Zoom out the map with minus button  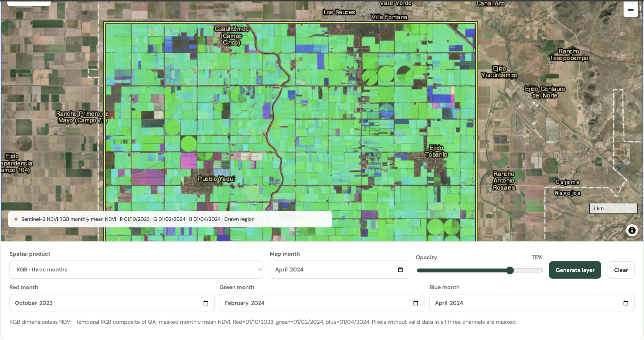631,10
